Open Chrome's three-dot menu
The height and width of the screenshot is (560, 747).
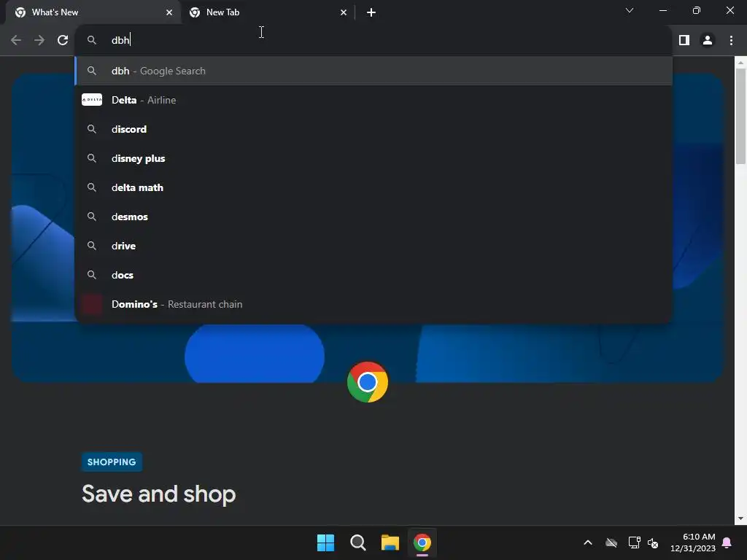click(x=731, y=41)
